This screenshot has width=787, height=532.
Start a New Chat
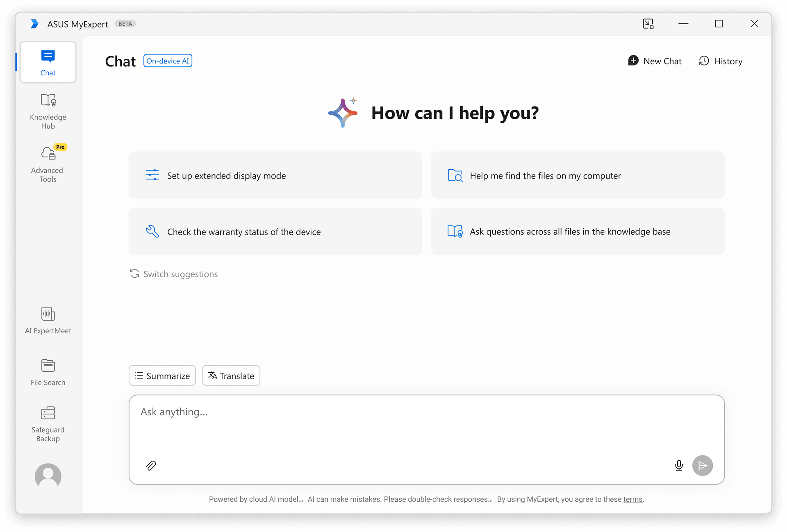655,61
